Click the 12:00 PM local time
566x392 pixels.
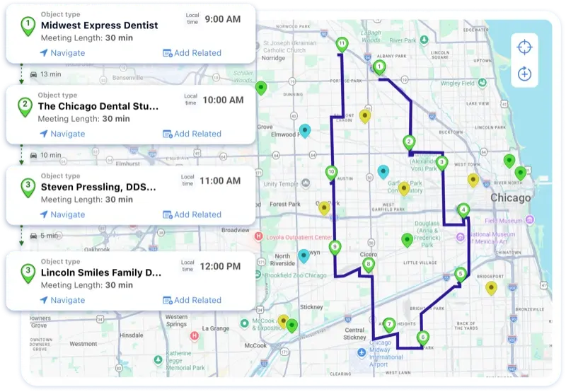pyautogui.click(x=220, y=266)
